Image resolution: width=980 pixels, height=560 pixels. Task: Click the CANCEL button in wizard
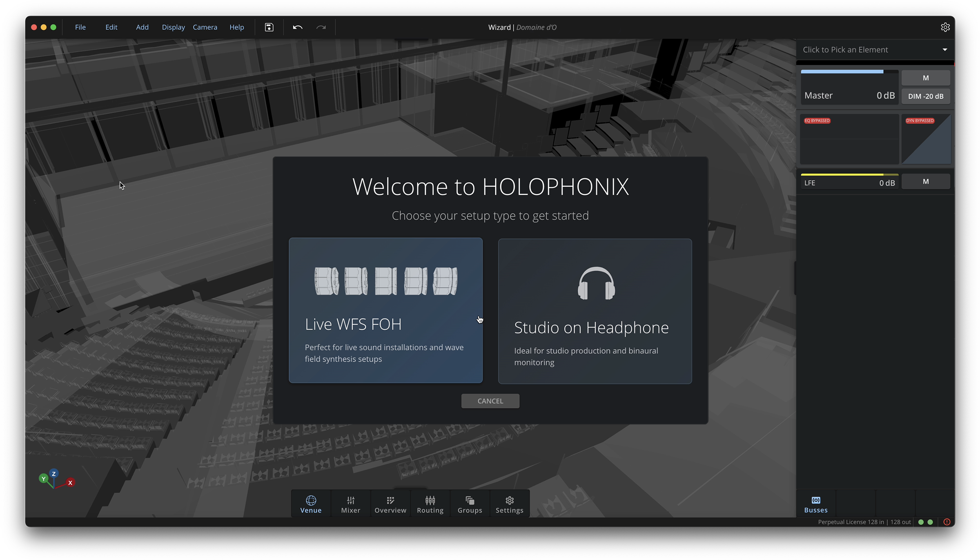[490, 401]
